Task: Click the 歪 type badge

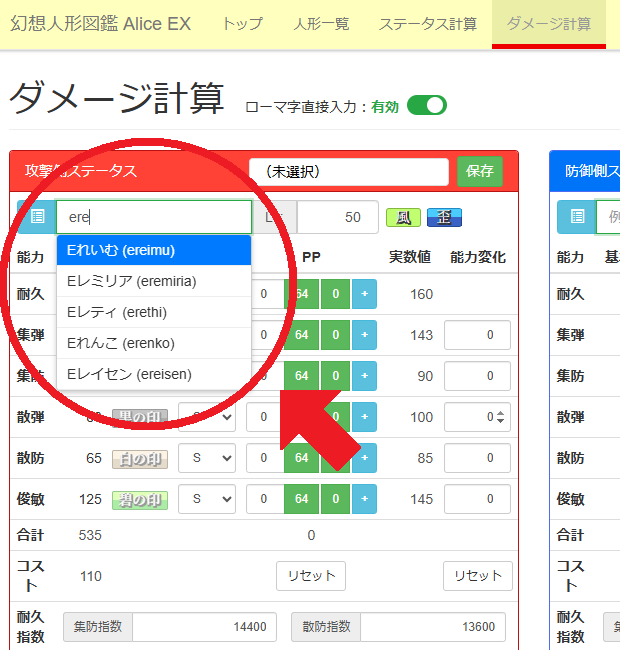Action: [x=444, y=218]
